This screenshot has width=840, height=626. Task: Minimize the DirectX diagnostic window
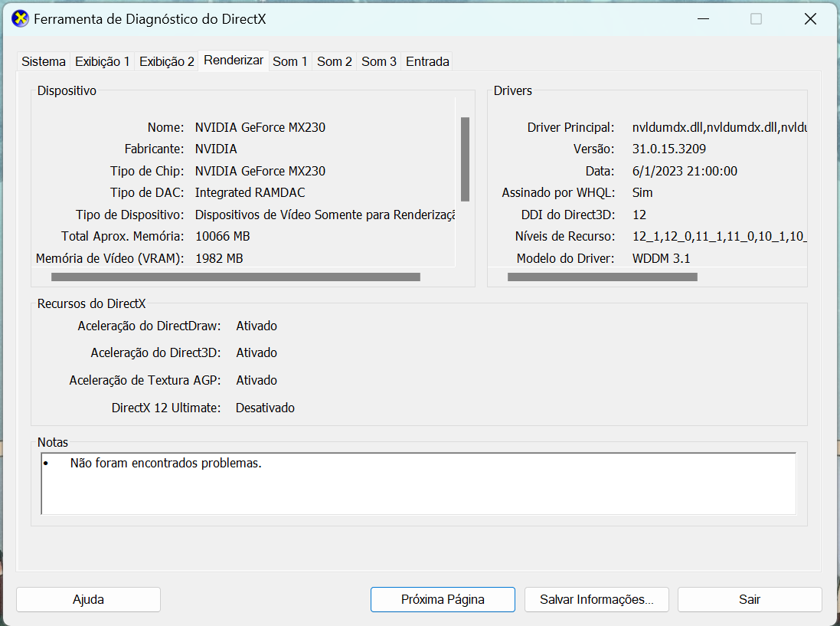click(701, 19)
